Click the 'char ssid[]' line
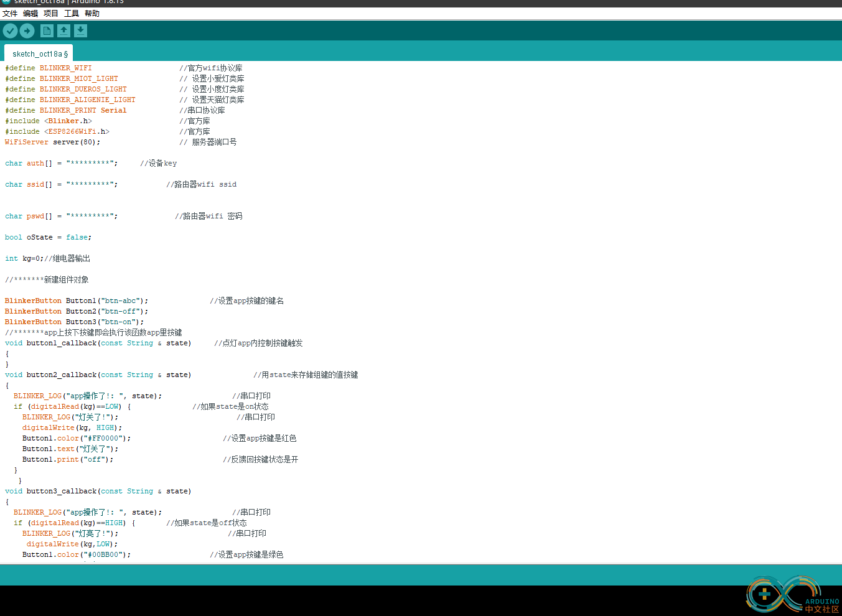842x616 pixels. (x=62, y=185)
